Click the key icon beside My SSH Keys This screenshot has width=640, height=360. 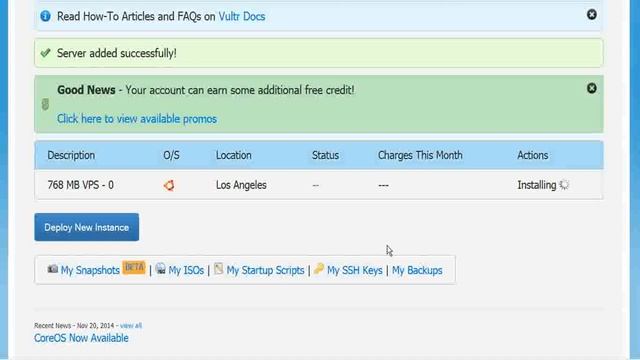319,268
